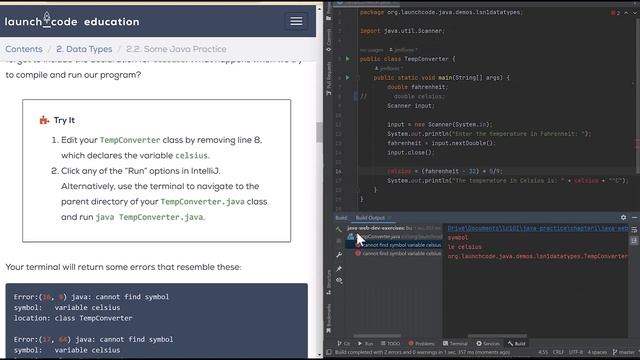Change UTF-8 file encoding in status bar
This screenshot has width=640, height=360.
576,352
